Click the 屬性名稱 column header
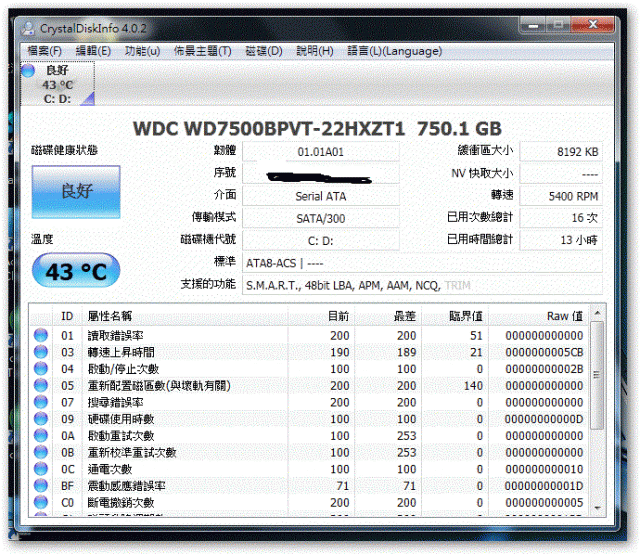The width and height of the screenshot is (640, 554). click(185, 316)
